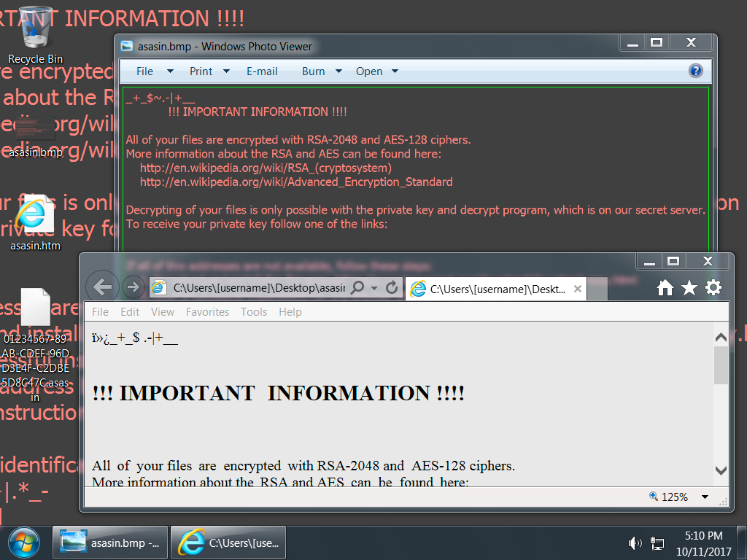Go forward in Internet Explorer
Viewport: 747px width, 560px height.
click(x=133, y=287)
